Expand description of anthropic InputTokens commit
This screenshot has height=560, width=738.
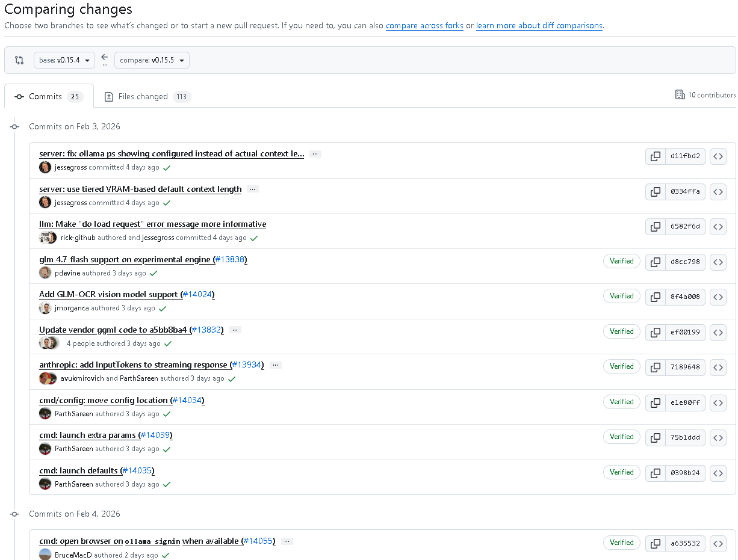276,365
